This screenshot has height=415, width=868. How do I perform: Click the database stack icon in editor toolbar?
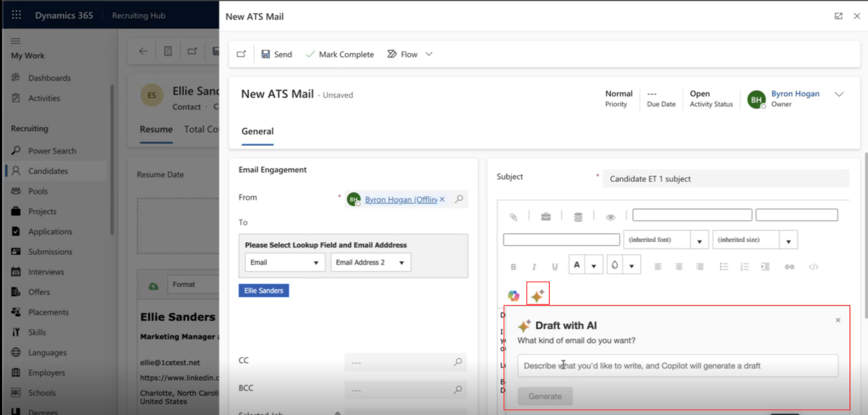pyautogui.click(x=578, y=217)
